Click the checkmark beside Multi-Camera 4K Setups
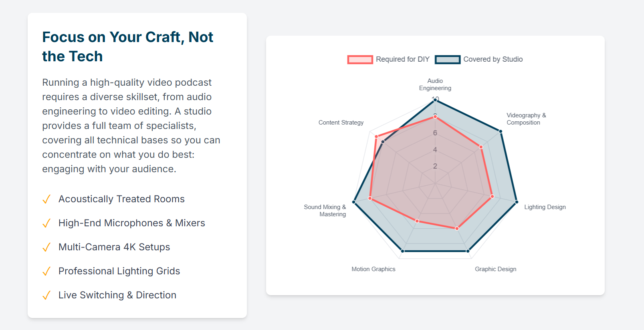 (x=46, y=247)
